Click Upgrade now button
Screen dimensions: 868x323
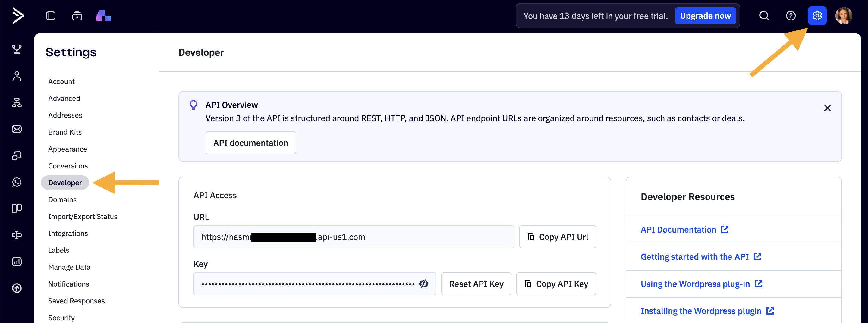705,16
